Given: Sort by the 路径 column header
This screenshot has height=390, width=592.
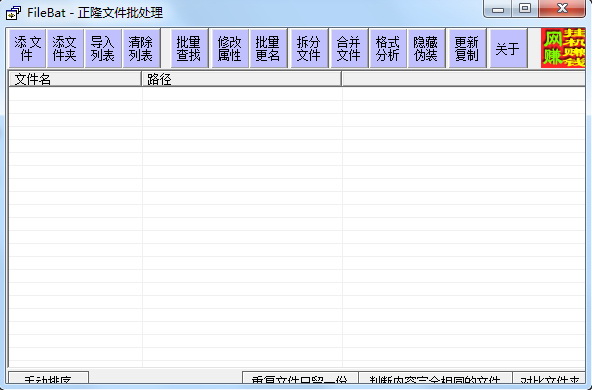Looking at the screenshot, I should 241,79.
